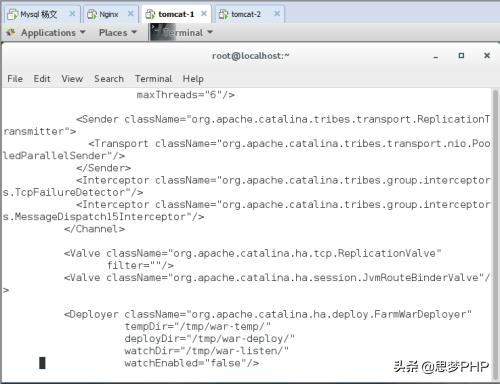Click the MessageDispatch15Interceptor text
This screenshot has width=500, height=384.
[x=100, y=217]
